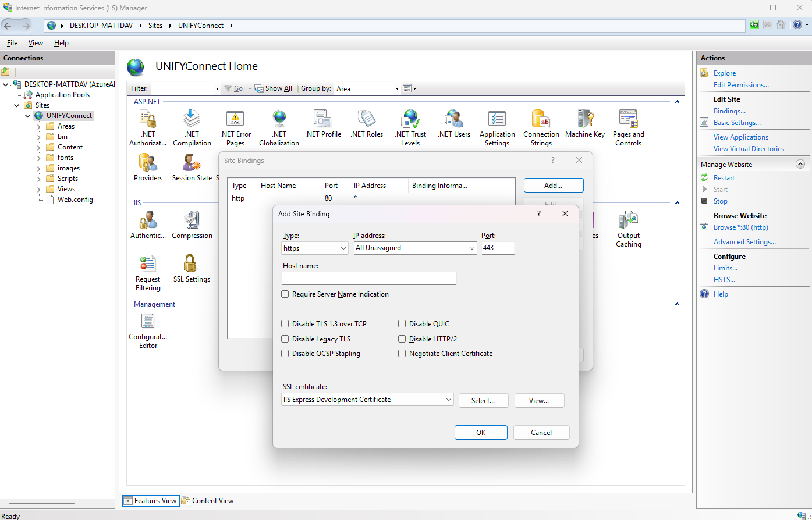Open the Output Caching feature icon
This screenshot has width=812, height=520.
[628, 220]
